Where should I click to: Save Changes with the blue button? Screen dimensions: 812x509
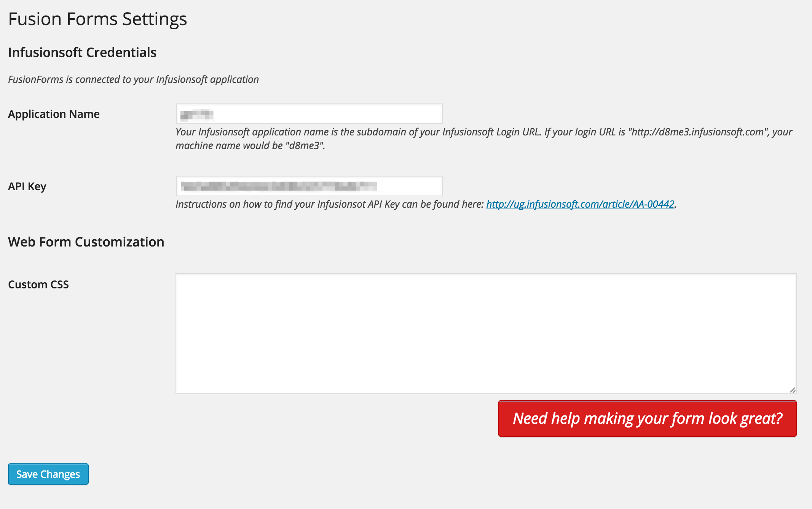pos(48,474)
